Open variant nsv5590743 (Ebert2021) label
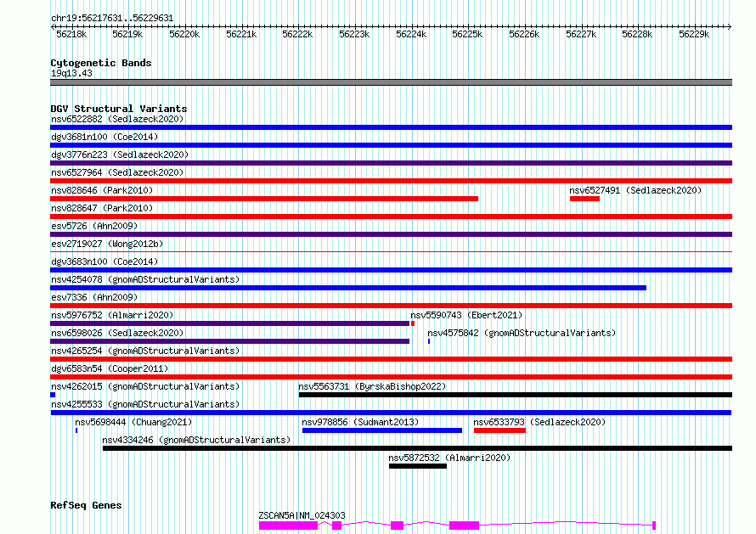This screenshot has height=534, width=756. click(466, 315)
